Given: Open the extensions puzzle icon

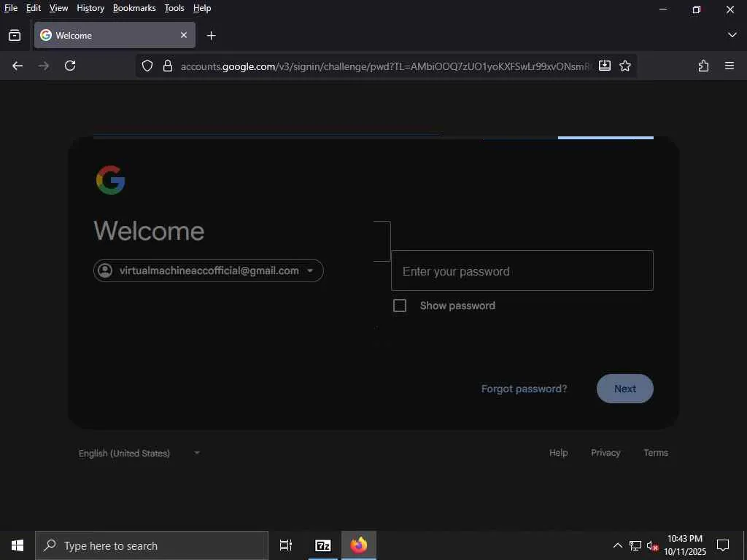Looking at the screenshot, I should click(703, 66).
